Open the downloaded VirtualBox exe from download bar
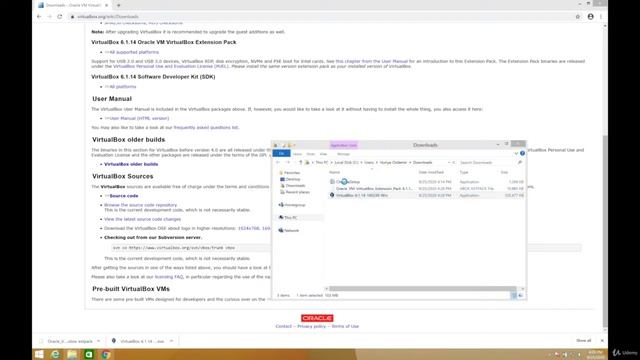 point(138,341)
